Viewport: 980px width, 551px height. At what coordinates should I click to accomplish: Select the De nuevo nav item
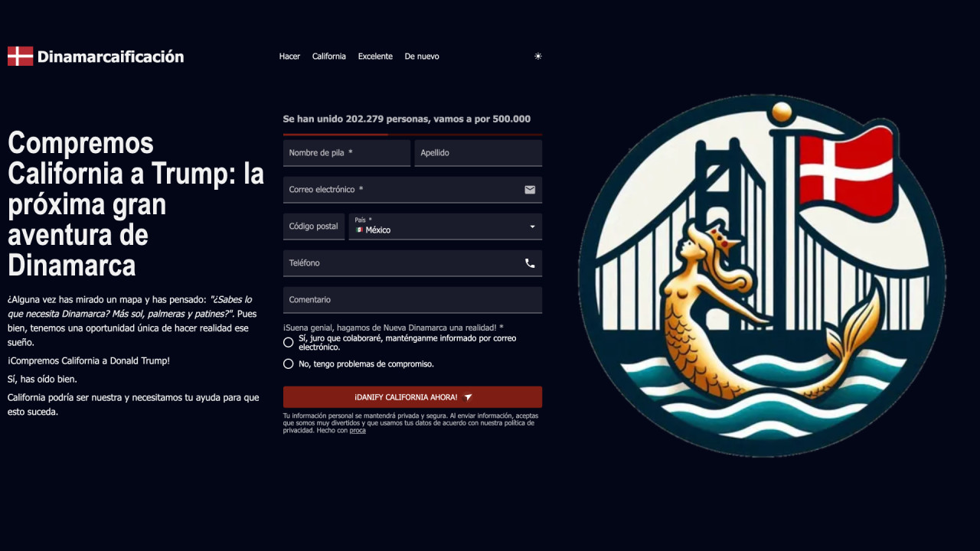click(422, 57)
